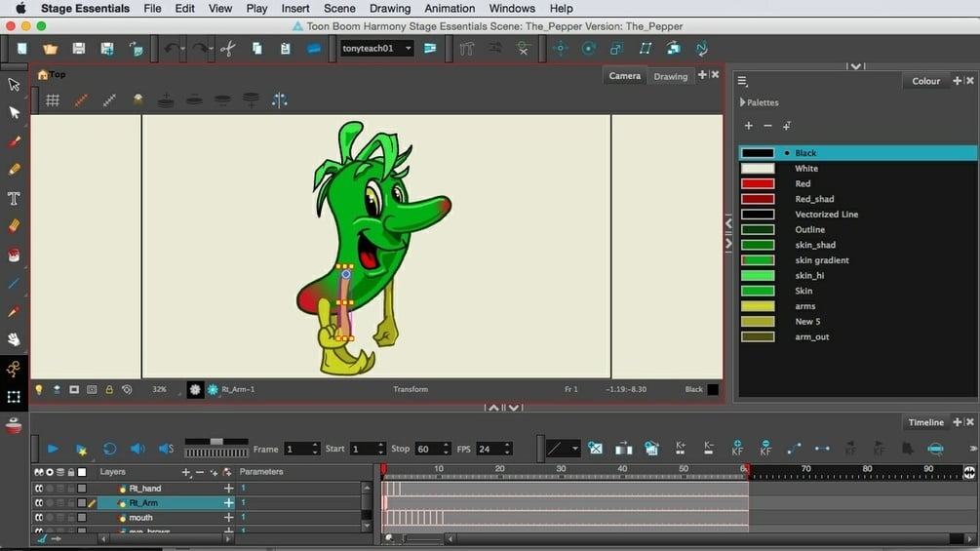Viewport: 980px width, 551px height.
Task: Toggle sound playback speaker button
Action: (x=137, y=449)
